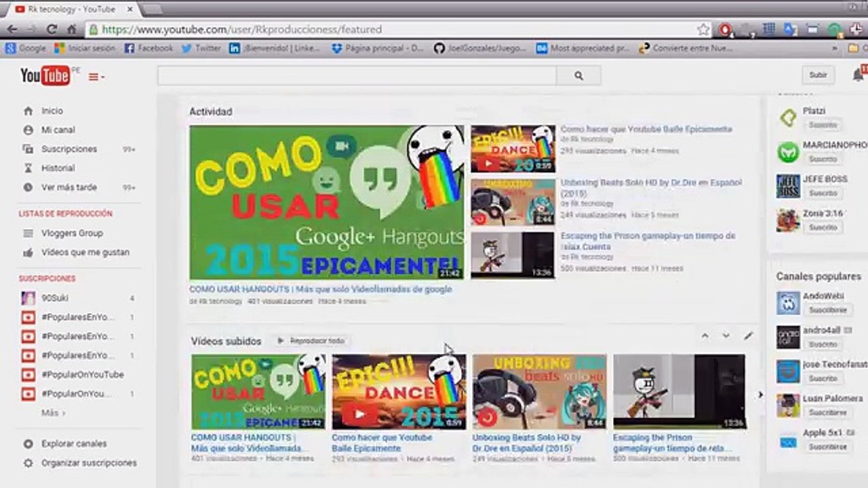The width and height of the screenshot is (868, 488).
Task: Close the Rk tecnology YouTube tab
Action: click(x=130, y=9)
